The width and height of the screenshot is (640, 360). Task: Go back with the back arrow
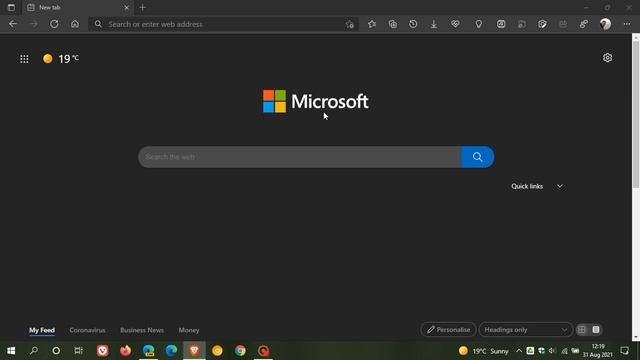[13, 24]
